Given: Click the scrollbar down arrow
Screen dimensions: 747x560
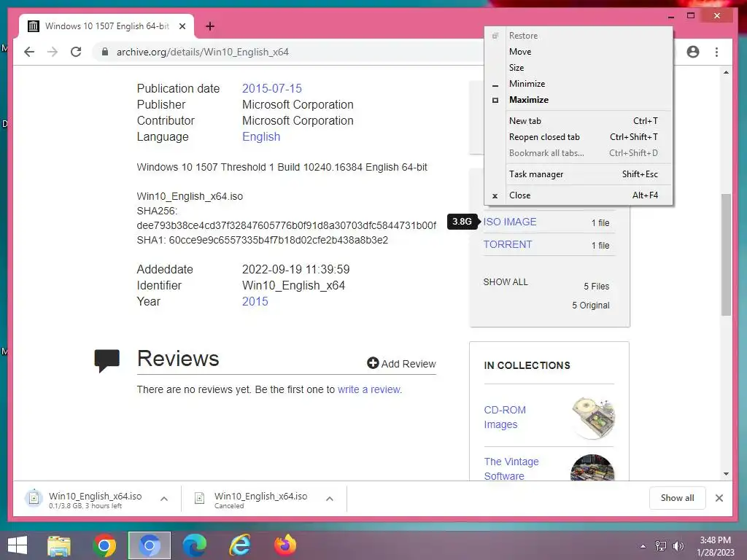Looking at the screenshot, I should pyautogui.click(x=726, y=474).
